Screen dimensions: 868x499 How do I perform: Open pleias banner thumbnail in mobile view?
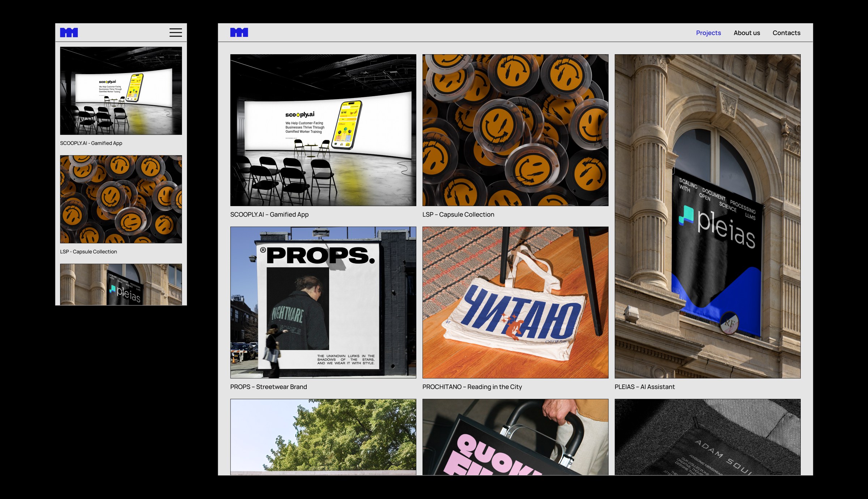pos(121,285)
